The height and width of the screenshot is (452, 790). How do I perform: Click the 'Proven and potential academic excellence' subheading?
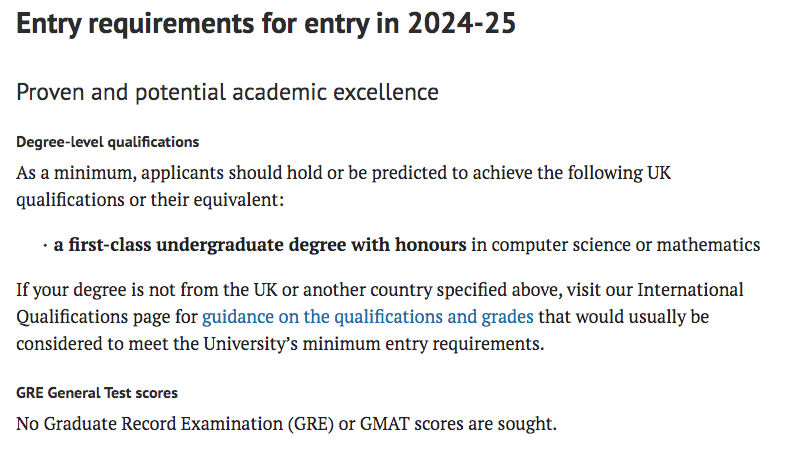click(x=227, y=92)
